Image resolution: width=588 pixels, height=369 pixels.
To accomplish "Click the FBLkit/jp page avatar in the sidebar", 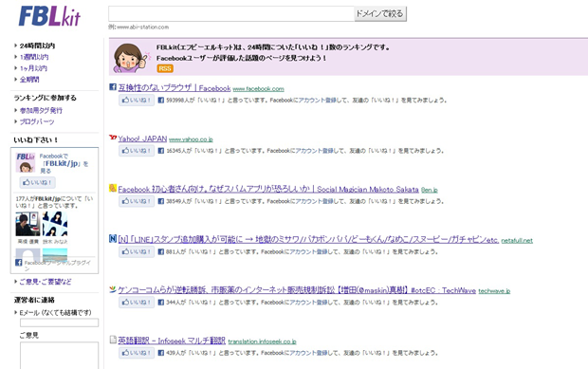I will click(26, 162).
